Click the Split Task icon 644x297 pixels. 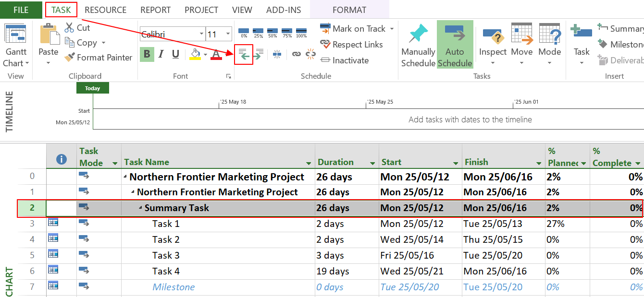click(x=277, y=54)
